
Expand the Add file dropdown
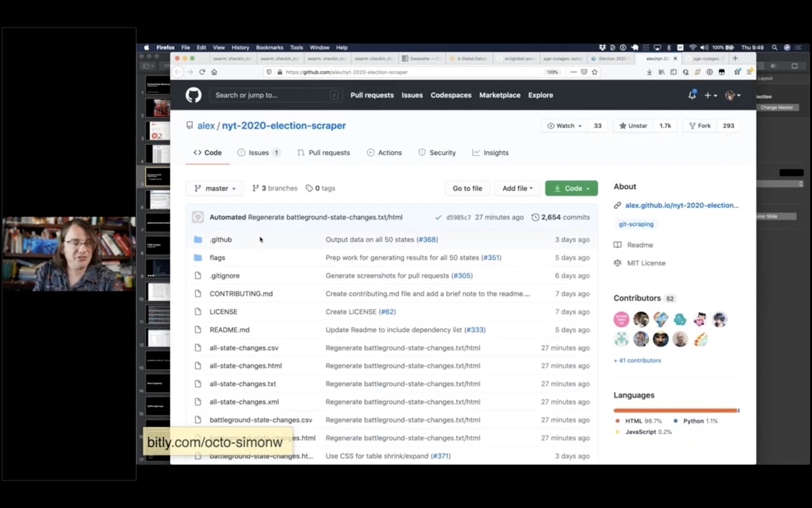click(518, 188)
